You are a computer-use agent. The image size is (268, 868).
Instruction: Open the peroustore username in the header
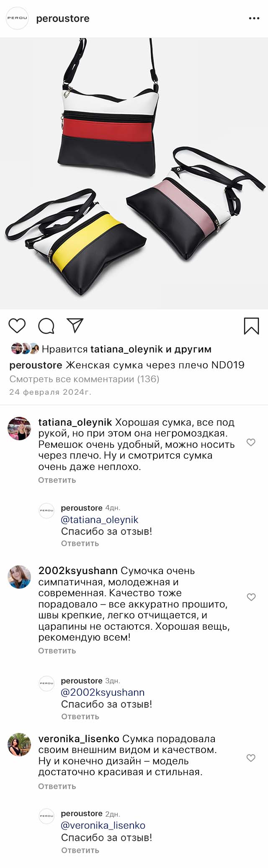[x=63, y=18]
